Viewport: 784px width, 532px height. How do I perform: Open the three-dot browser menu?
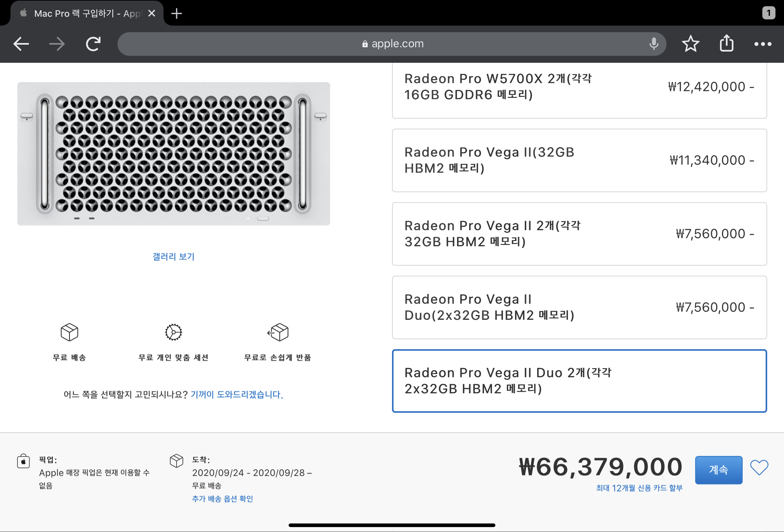tap(762, 44)
